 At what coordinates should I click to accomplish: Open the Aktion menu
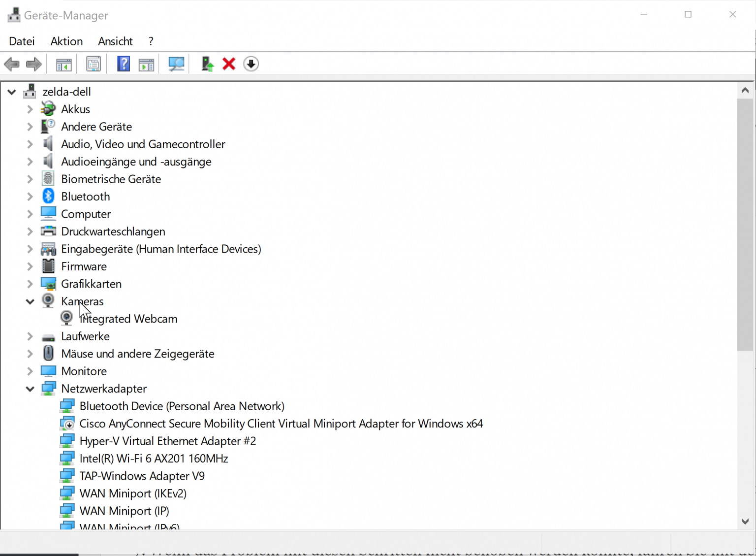point(66,41)
